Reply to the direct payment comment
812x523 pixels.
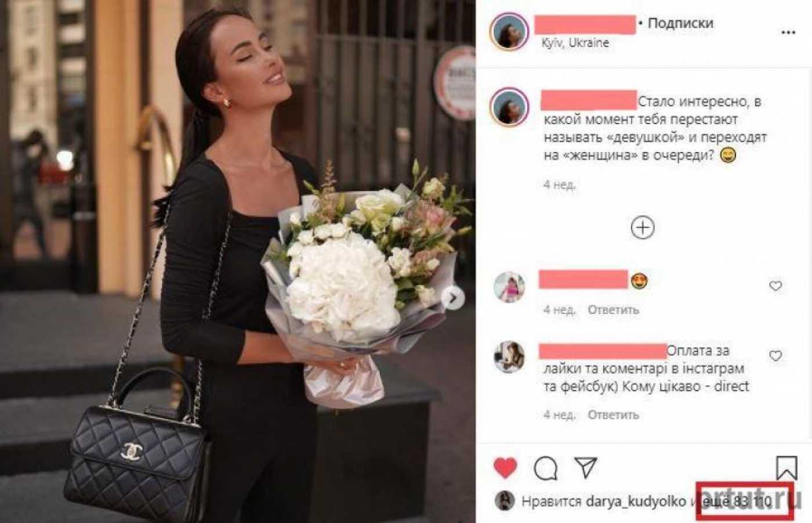tap(613, 415)
